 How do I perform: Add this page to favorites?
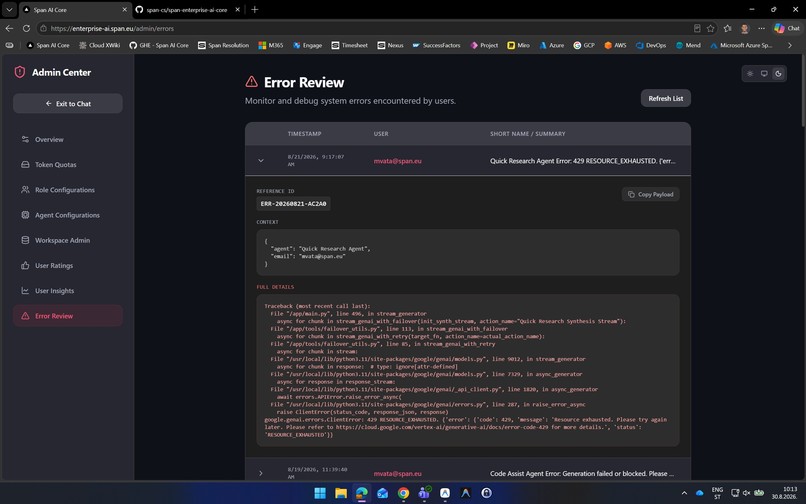(710, 28)
